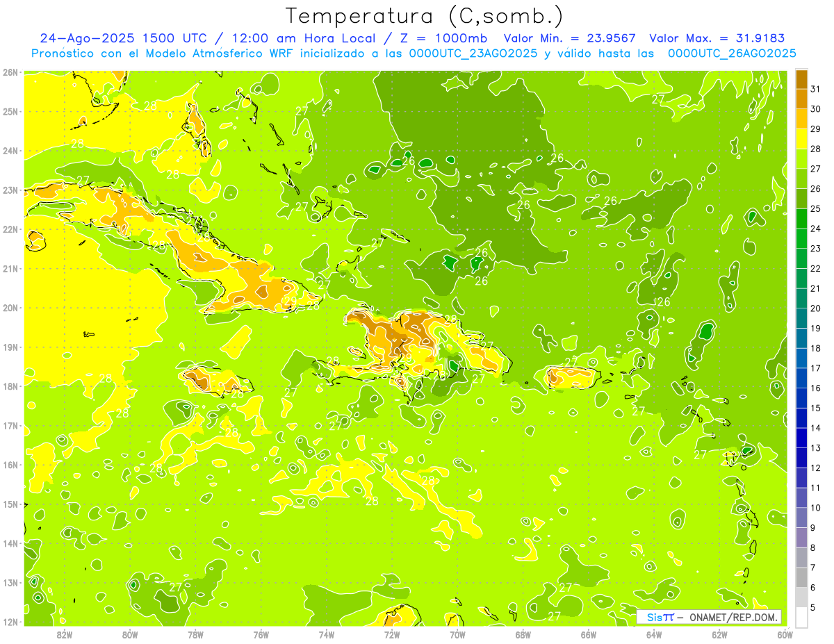
Task: Click the 'Valor Min. = 23.9567' readout
Action: [x=569, y=38]
